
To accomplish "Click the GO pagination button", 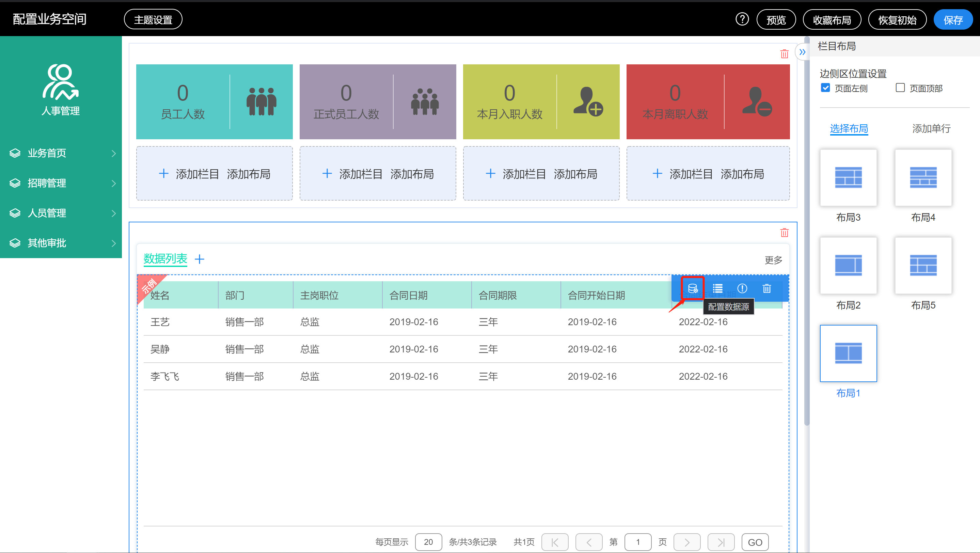I will [755, 541].
